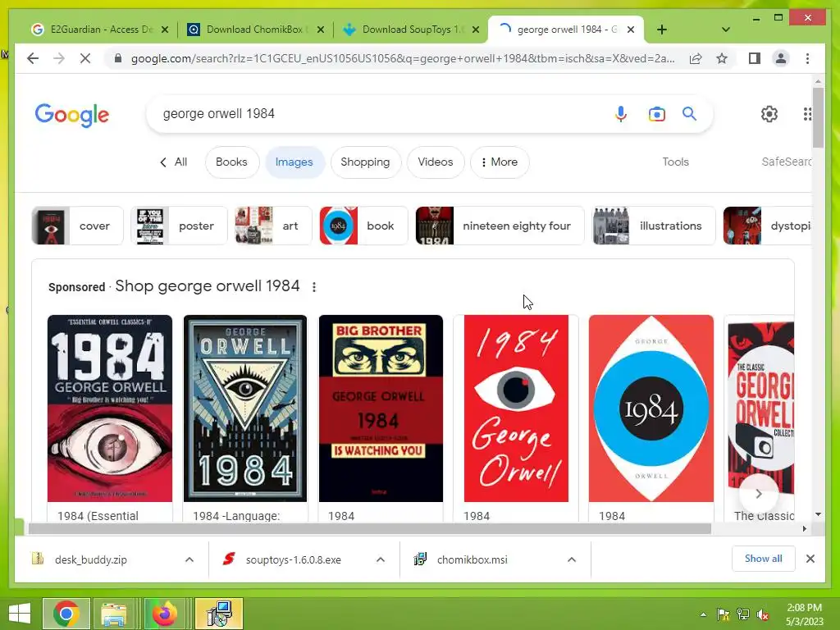Filter images by cover chip
This screenshot has width=840, height=630.
click(77, 226)
